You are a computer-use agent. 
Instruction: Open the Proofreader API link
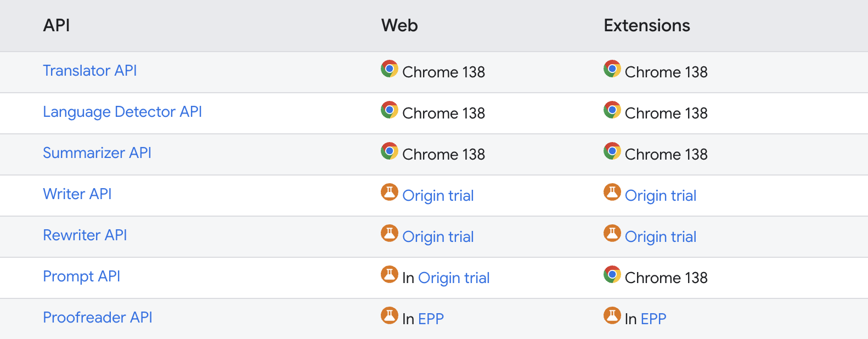98,318
